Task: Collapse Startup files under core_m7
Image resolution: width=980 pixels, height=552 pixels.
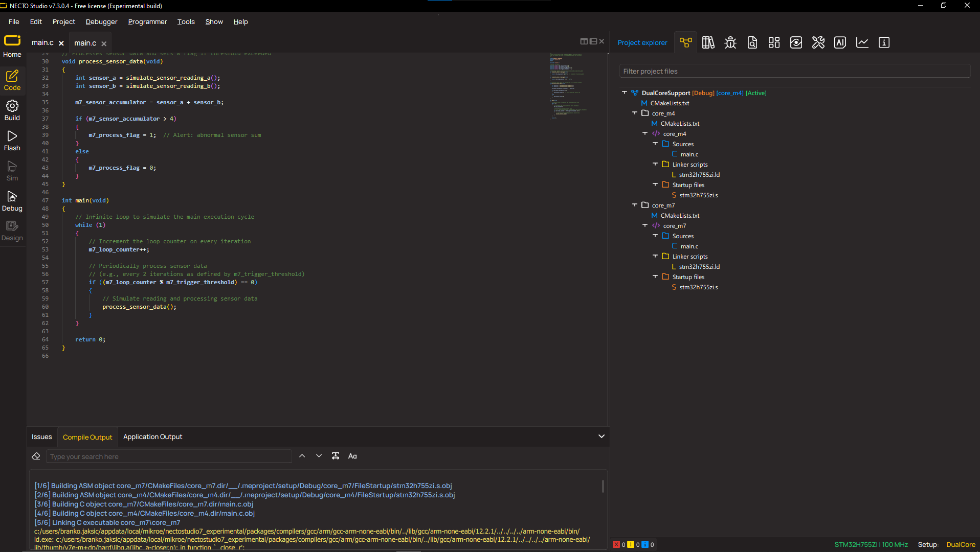Action: 655,277
